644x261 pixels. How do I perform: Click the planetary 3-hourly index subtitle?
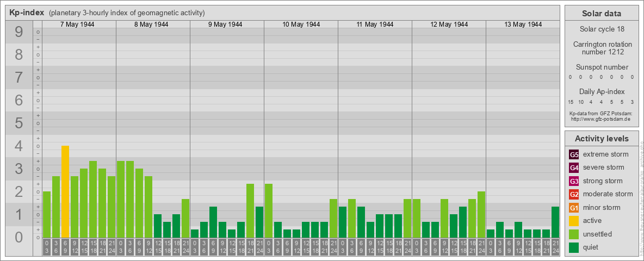point(127,13)
